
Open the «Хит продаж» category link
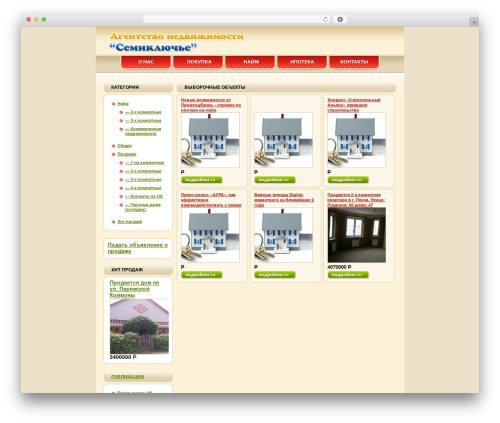pos(130,222)
